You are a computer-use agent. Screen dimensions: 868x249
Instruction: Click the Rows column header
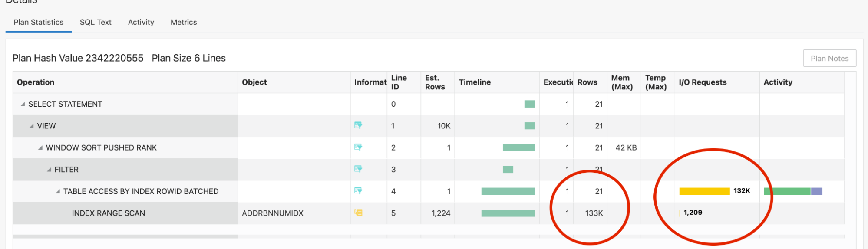pyautogui.click(x=590, y=82)
